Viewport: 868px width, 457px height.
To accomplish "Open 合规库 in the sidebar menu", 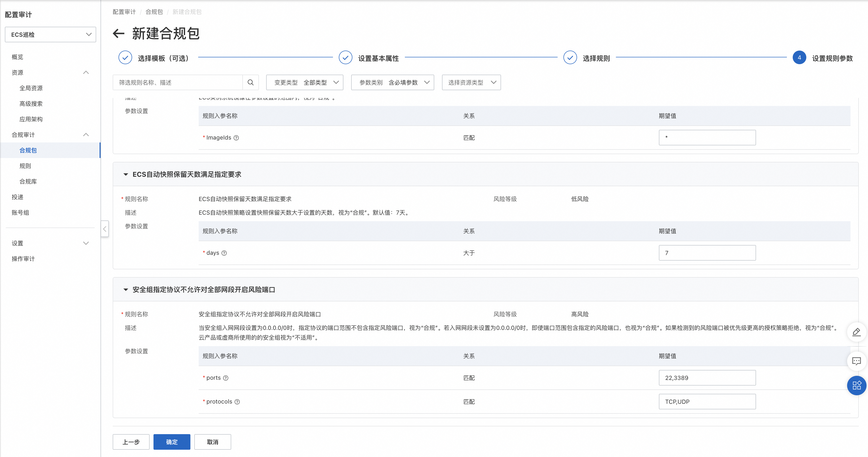I will pyautogui.click(x=28, y=181).
